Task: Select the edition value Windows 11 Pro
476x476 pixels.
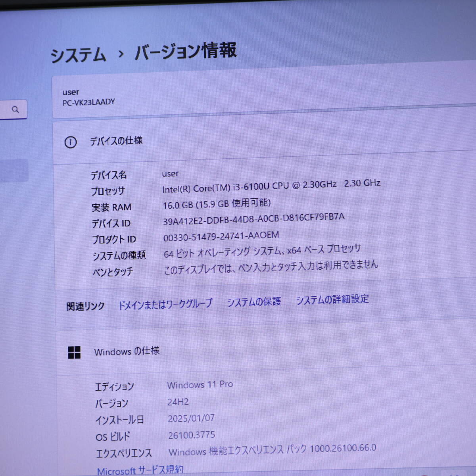Action: click(x=200, y=384)
